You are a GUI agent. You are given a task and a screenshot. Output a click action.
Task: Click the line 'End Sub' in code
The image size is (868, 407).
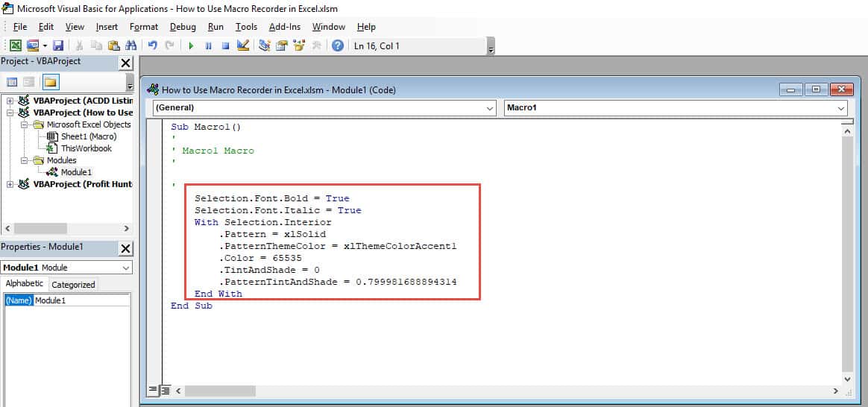(x=192, y=306)
